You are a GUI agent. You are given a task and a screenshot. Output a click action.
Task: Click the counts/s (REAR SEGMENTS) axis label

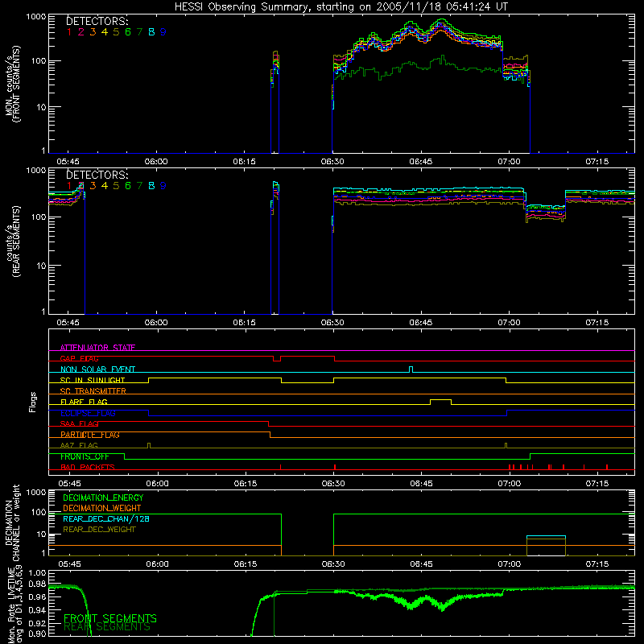[12, 242]
